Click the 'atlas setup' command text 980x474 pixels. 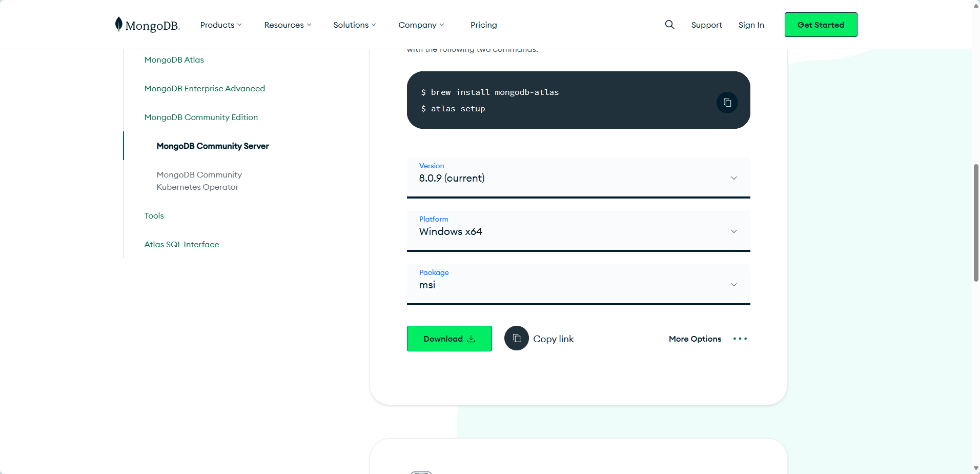458,109
